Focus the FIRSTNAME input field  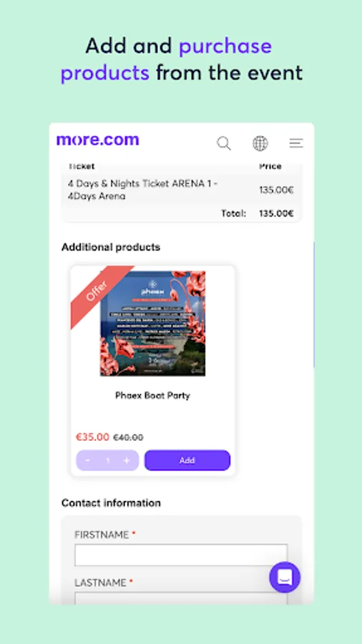tap(181, 555)
